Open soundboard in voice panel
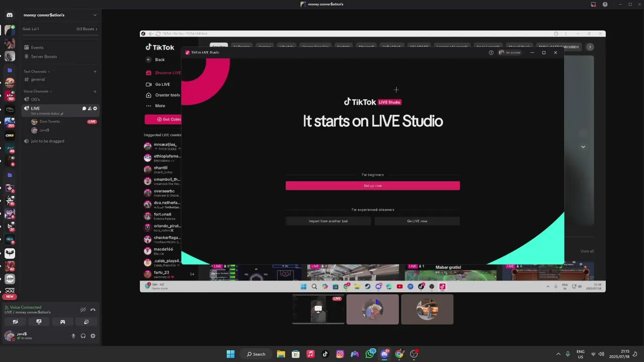The height and width of the screenshot is (362, 644). 86,322
